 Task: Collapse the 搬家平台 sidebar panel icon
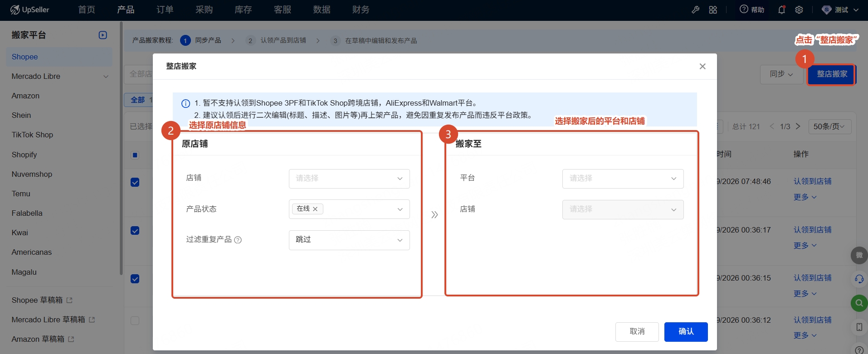point(103,35)
